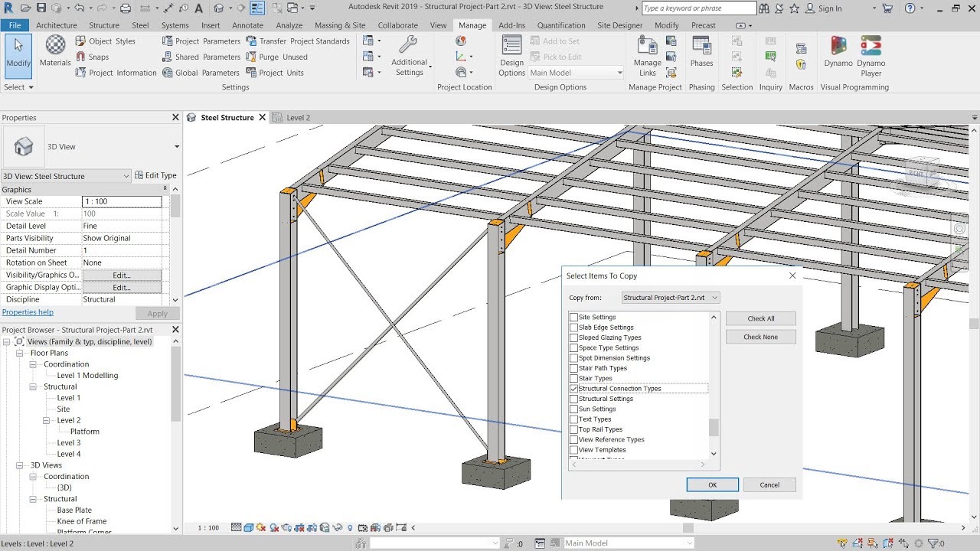
Task: Check the Sun Settings item
Action: (574, 409)
